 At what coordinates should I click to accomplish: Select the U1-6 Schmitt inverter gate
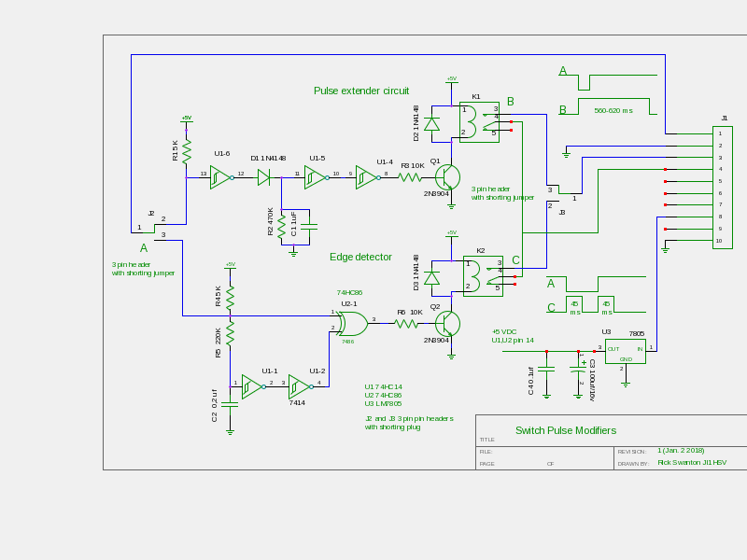click(x=220, y=176)
